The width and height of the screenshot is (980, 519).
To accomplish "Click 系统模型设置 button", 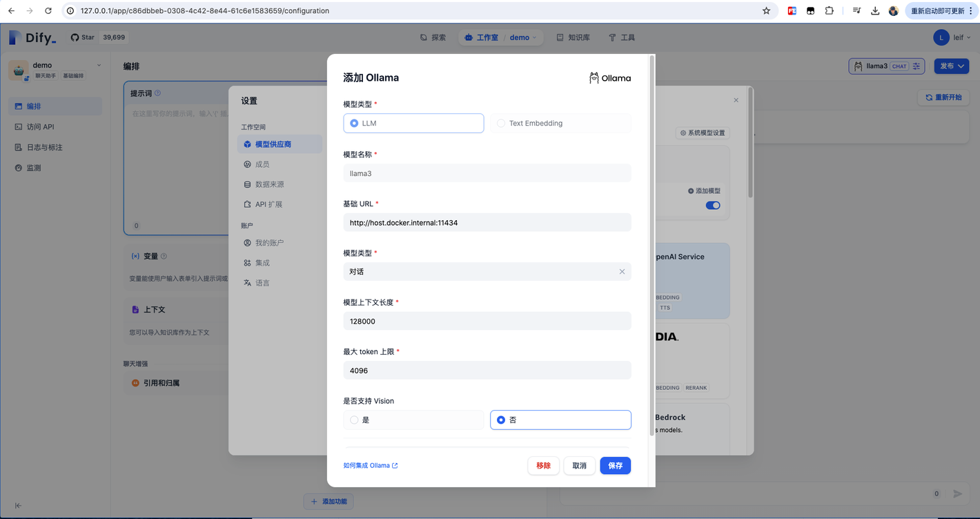I will click(x=703, y=133).
